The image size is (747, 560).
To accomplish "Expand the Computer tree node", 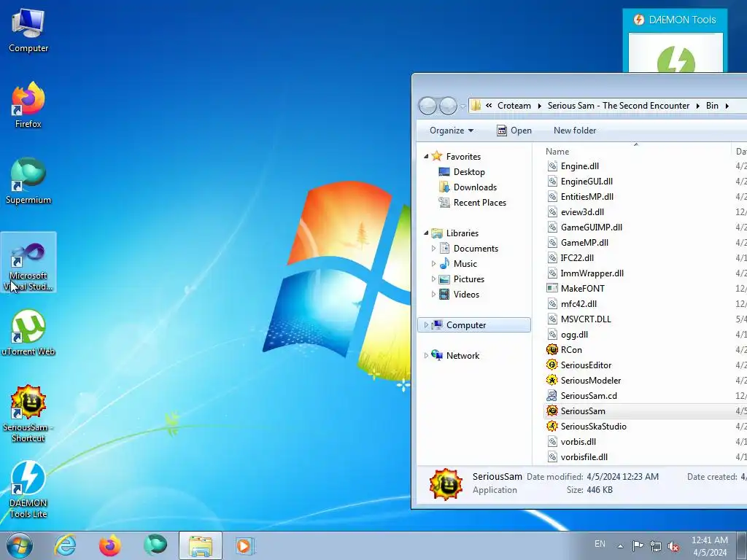I will 426,324.
